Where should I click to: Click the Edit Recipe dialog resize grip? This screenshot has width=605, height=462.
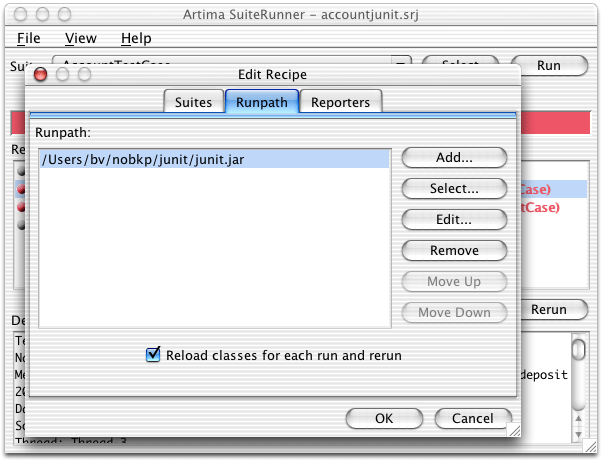[514, 430]
